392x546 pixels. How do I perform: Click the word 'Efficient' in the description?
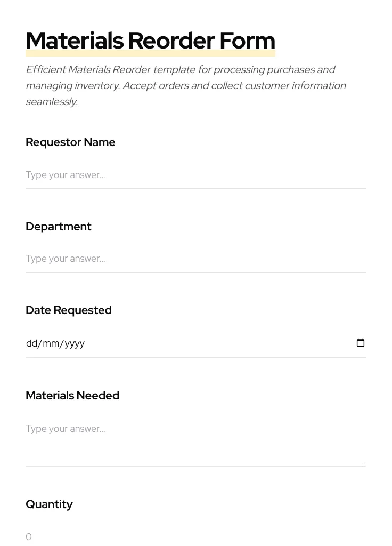tap(45, 70)
